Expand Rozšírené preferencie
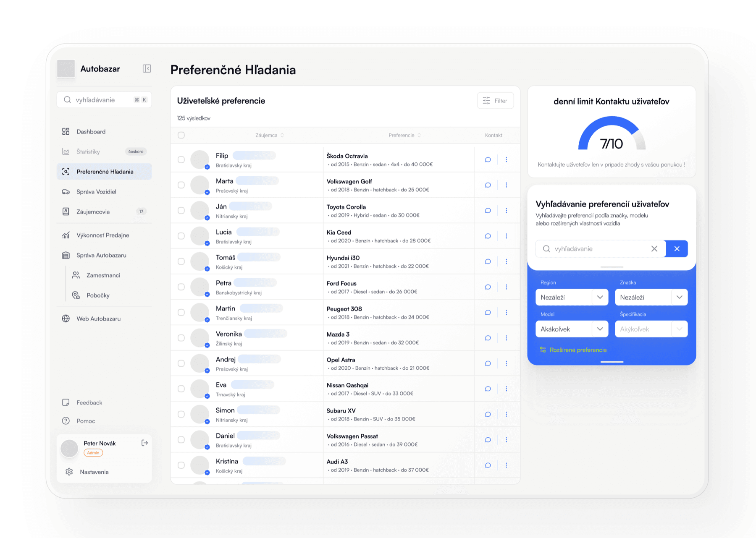Screen dimensions: 756x538 [x=573, y=350]
